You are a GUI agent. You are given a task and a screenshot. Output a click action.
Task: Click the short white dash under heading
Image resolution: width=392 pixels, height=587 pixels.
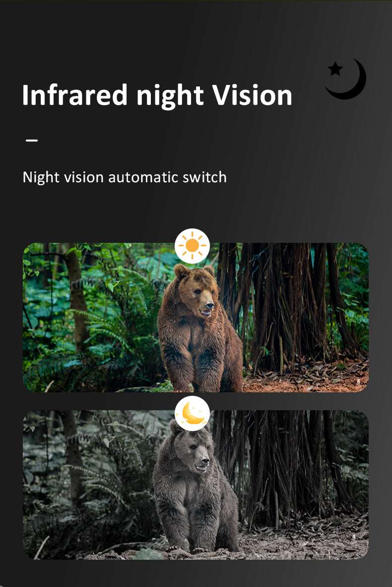point(32,141)
